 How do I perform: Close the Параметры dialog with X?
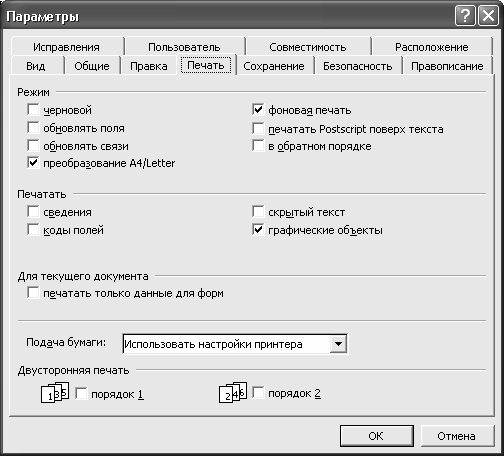point(488,16)
